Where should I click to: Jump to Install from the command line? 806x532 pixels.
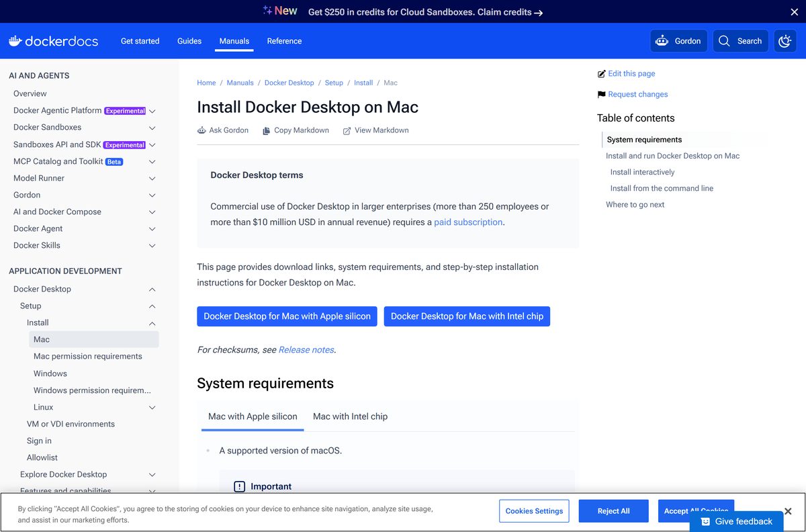tap(662, 188)
